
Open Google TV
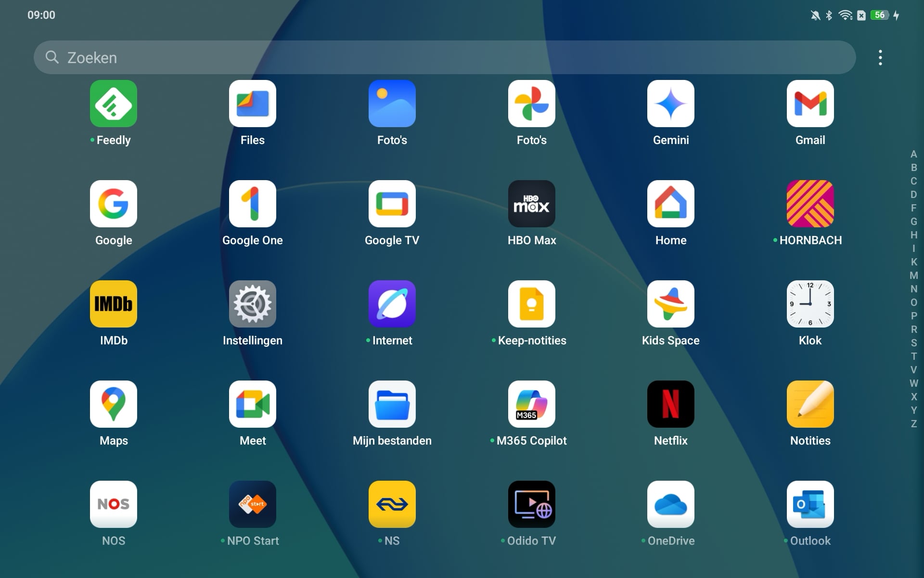(392, 204)
